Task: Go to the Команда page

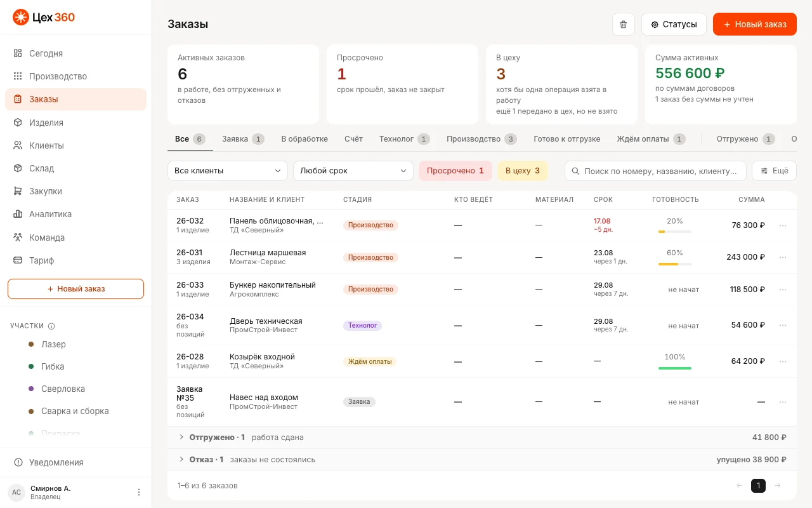Action: [x=75, y=237]
